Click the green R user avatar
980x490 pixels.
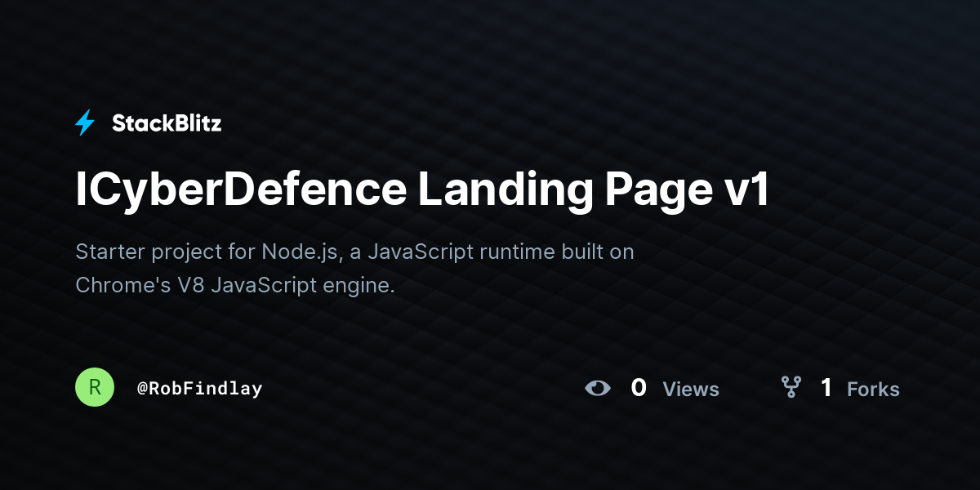point(95,387)
